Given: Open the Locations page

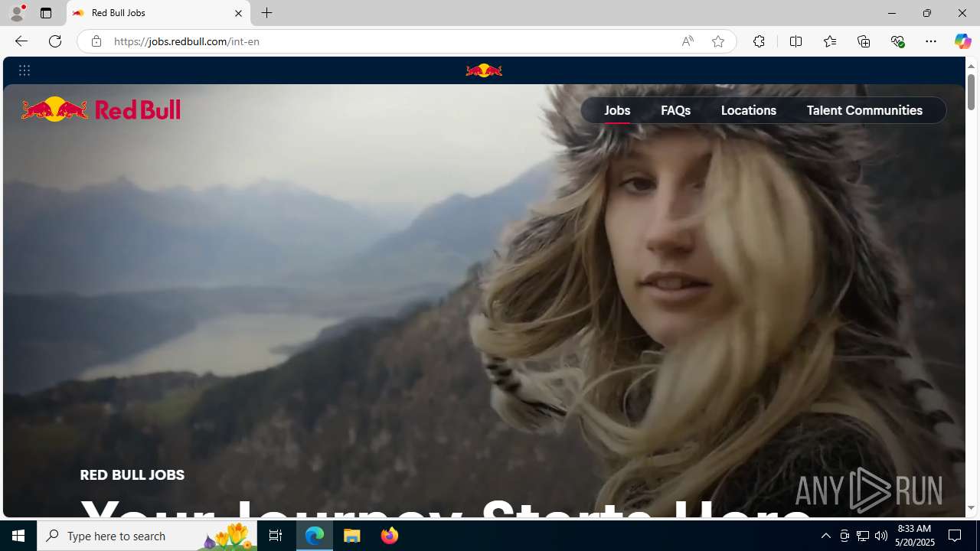Looking at the screenshot, I should coord(749,110).
